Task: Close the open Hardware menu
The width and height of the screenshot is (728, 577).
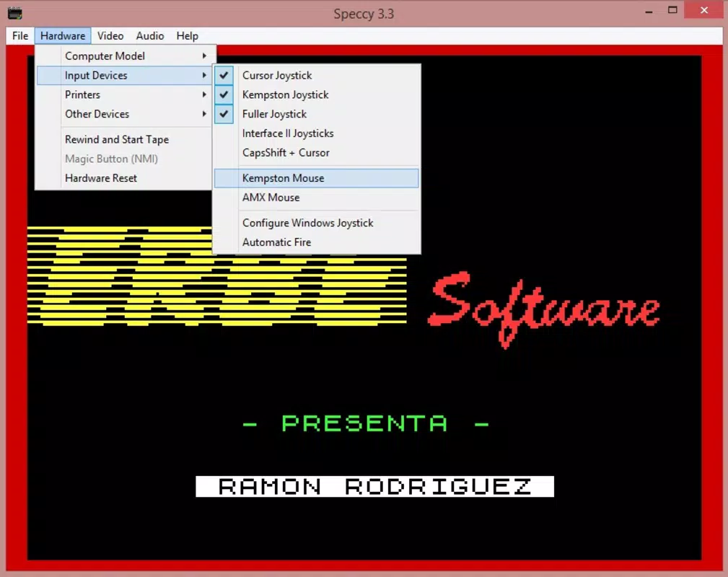Action: coord(63,36)
